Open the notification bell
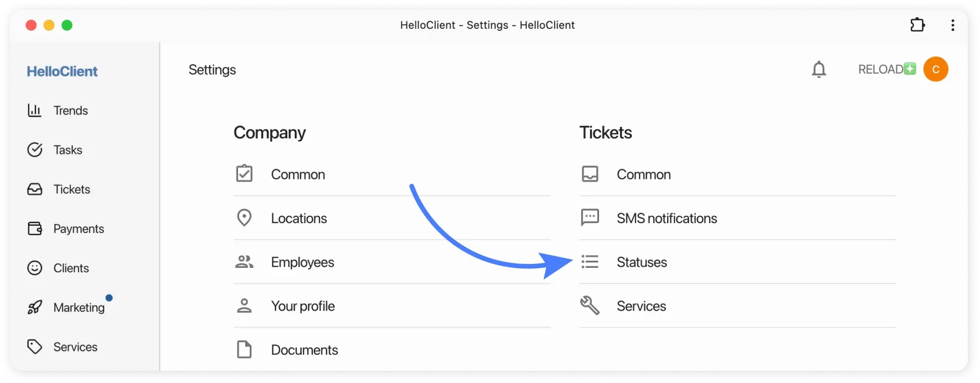 point(819,69)
